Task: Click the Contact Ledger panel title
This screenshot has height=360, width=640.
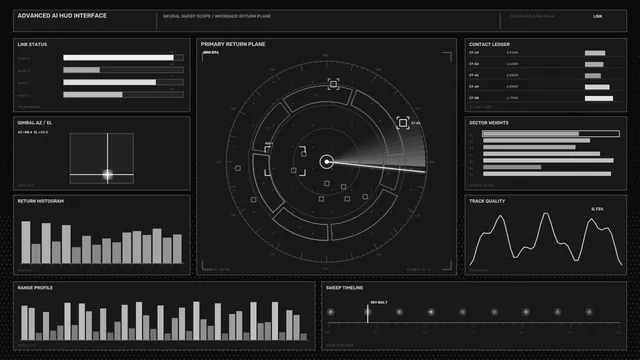Action: tap(489, 44)
